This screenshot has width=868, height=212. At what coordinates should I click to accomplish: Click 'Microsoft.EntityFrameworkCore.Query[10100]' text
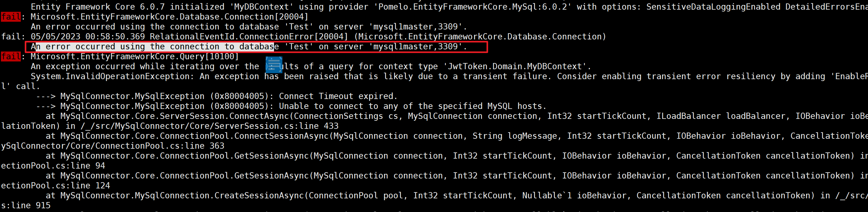tap(134, 56)
